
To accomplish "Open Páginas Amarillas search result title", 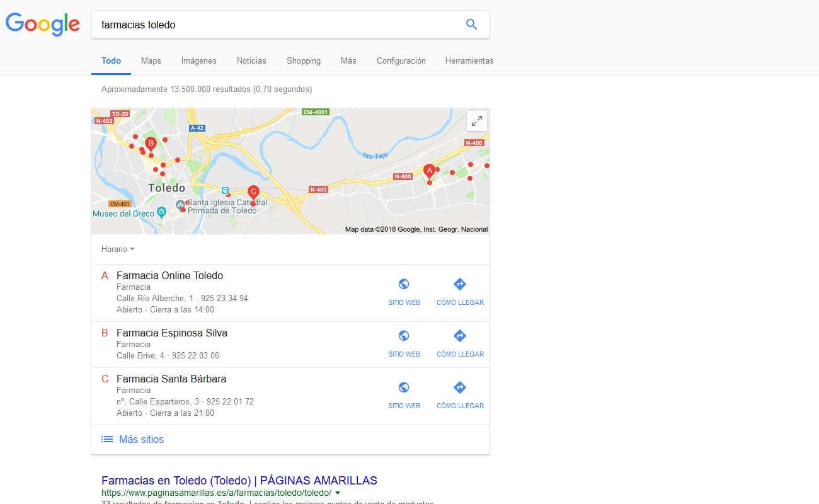I will [x=239, y=481].
